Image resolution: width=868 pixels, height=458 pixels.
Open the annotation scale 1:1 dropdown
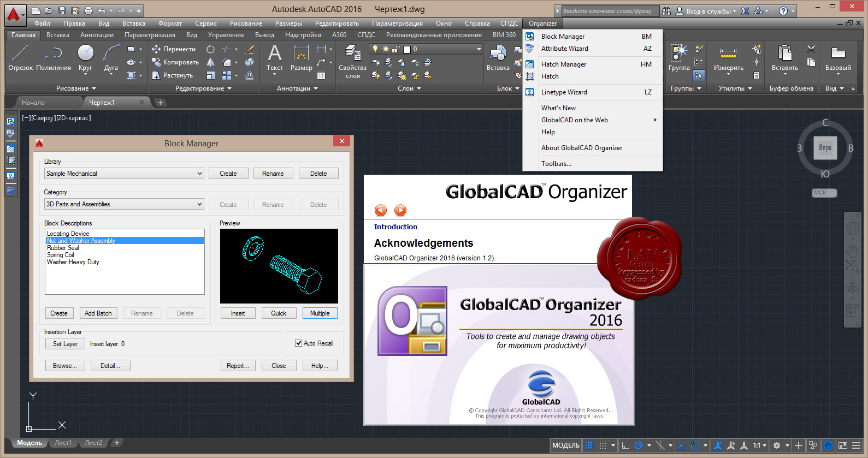[x=760, y=445]
